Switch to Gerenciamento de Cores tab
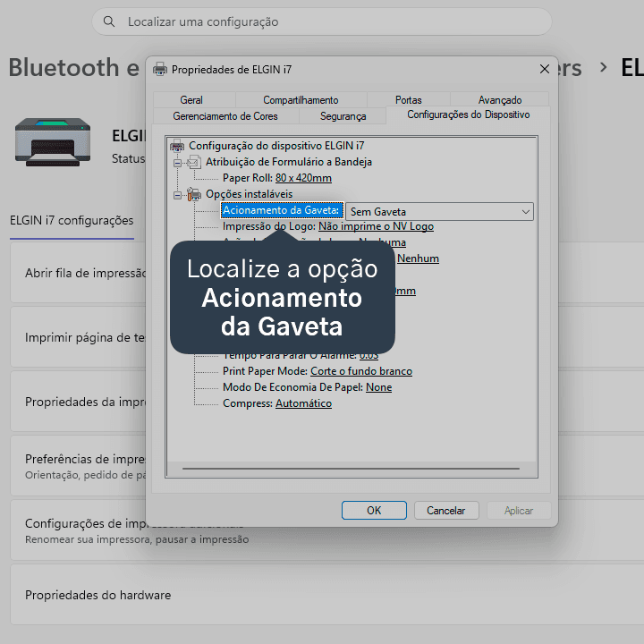Screen dimensions: 644x644 point(225,116)
